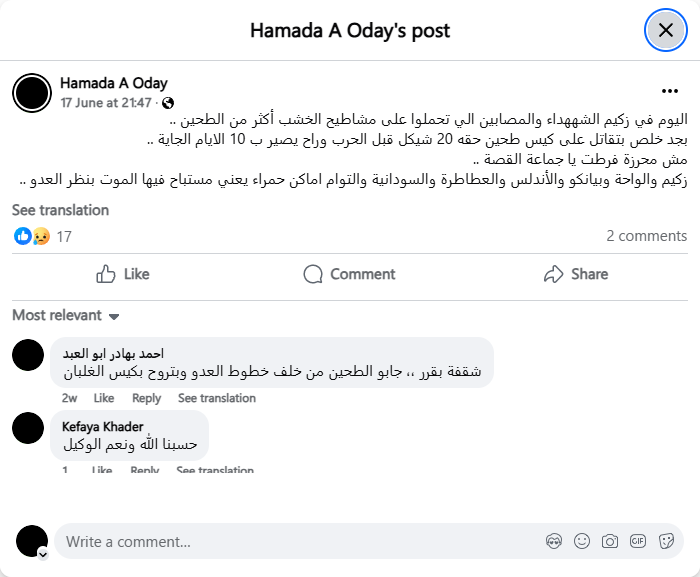
Task: Open profile switcher arrow on comment avatar
Action: click(43, 553)
